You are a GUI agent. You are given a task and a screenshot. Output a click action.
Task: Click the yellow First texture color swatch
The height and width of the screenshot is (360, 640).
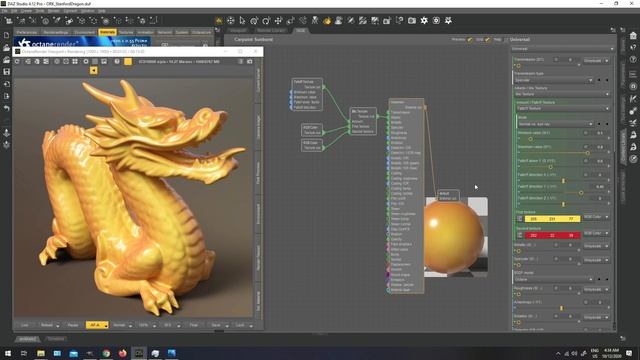tap(552, 219)
